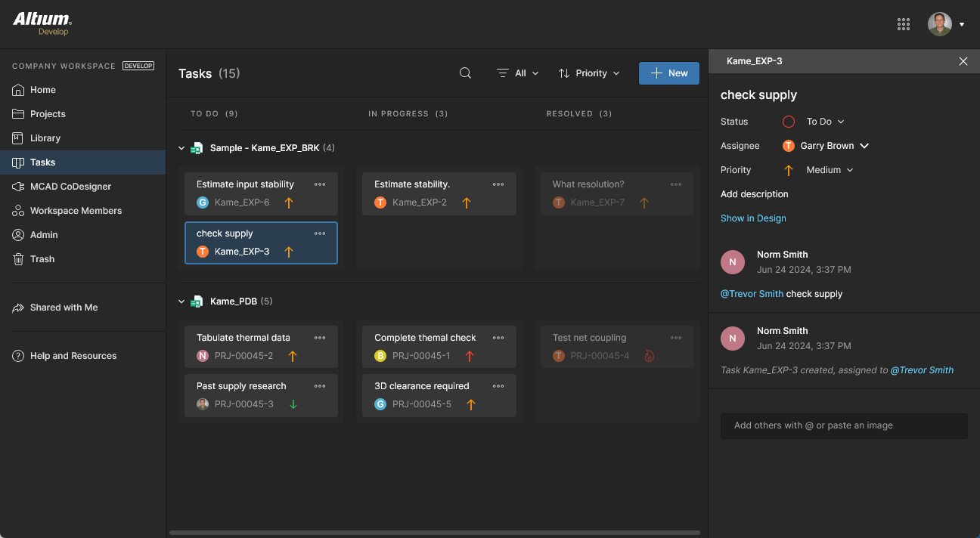
Task: Click the Trash icon in sidebar
Action: [x=18, y=259]
